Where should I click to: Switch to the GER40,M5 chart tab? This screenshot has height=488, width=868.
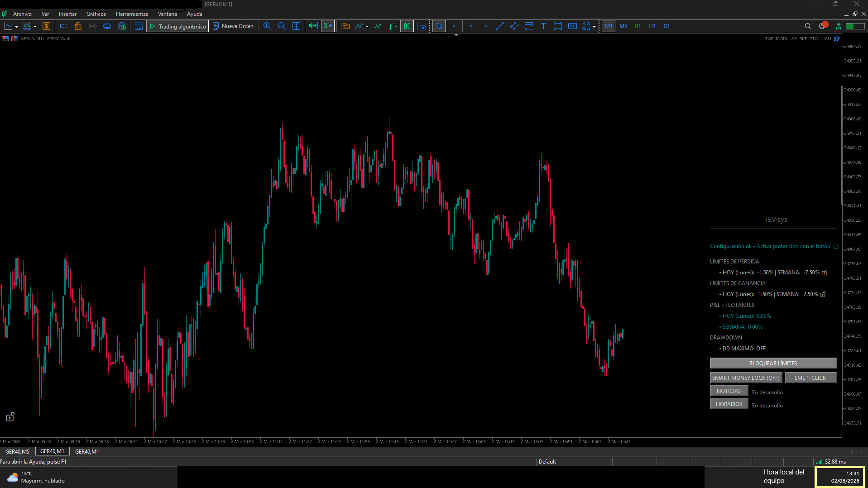tap(17, 451)
